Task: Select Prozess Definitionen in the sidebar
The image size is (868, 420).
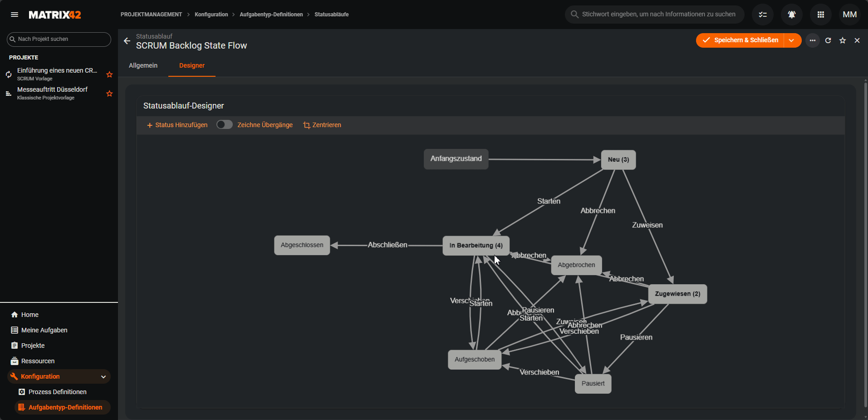Action: pyautogui.click(x=57, y=392)
